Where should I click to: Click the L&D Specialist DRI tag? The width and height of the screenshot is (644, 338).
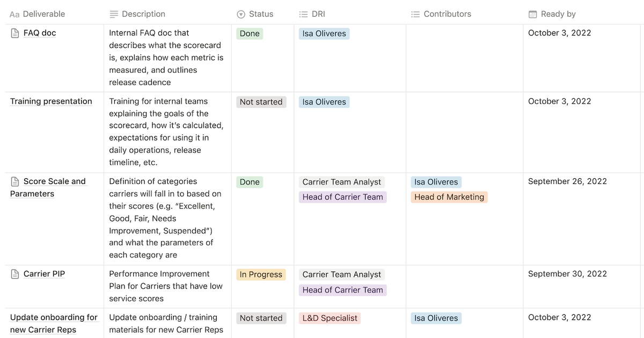[x=330, y=318]
